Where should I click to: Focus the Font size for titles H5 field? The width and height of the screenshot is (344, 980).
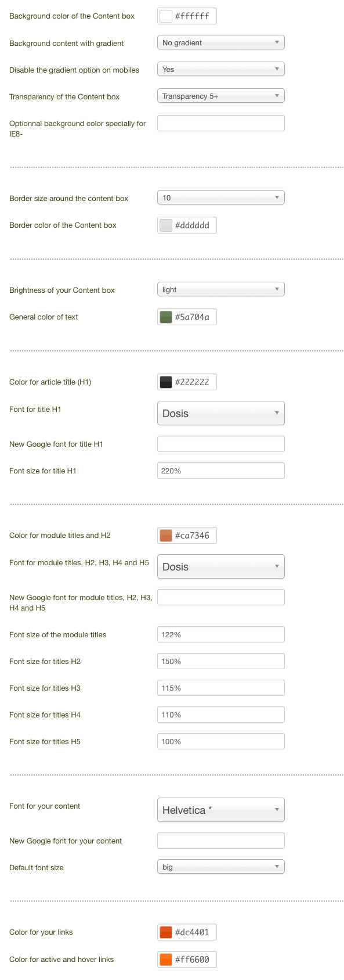(221, 741)
